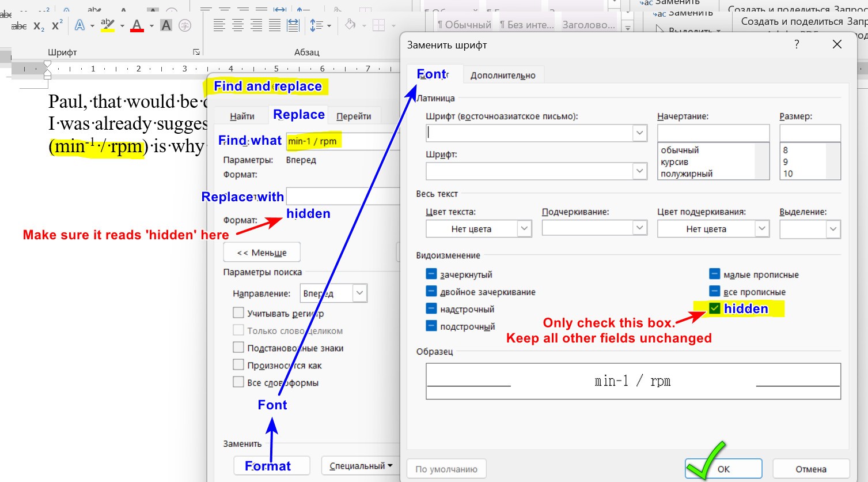This screenshot has width=868, height=482.
Task: Expand the highlight color dropdown arrow
Action: (122, 26)
